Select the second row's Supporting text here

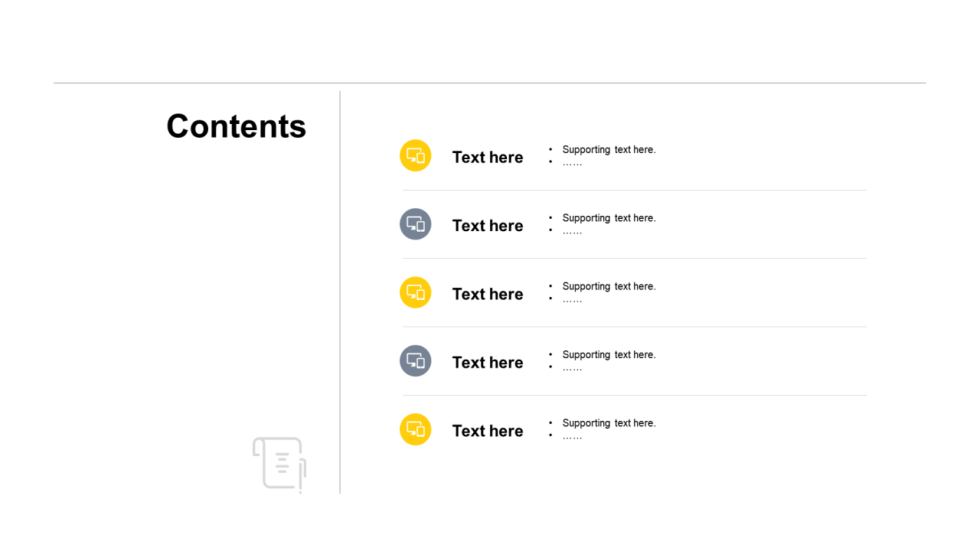click(609, 218)
